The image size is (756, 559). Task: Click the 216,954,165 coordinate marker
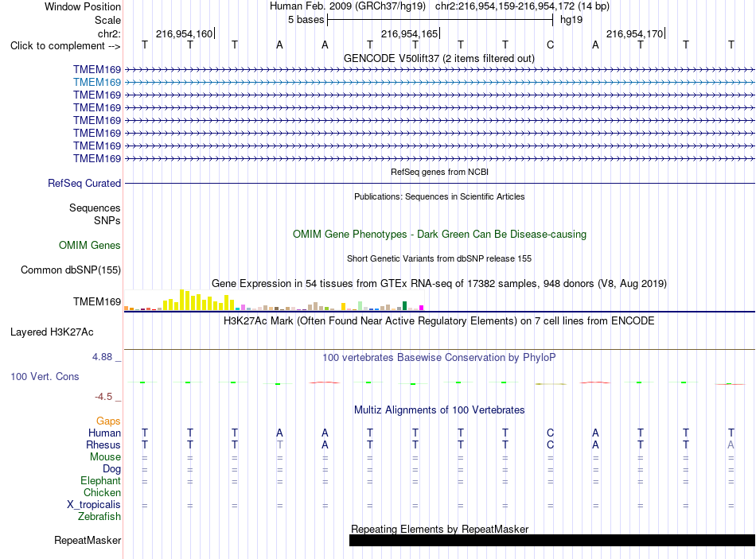point(409,33)
